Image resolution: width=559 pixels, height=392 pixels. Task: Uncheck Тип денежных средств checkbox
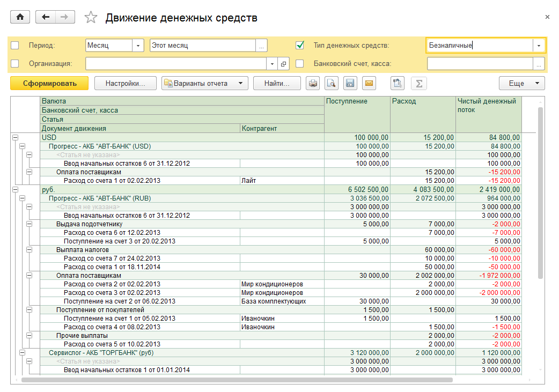(x=300, y=46)
